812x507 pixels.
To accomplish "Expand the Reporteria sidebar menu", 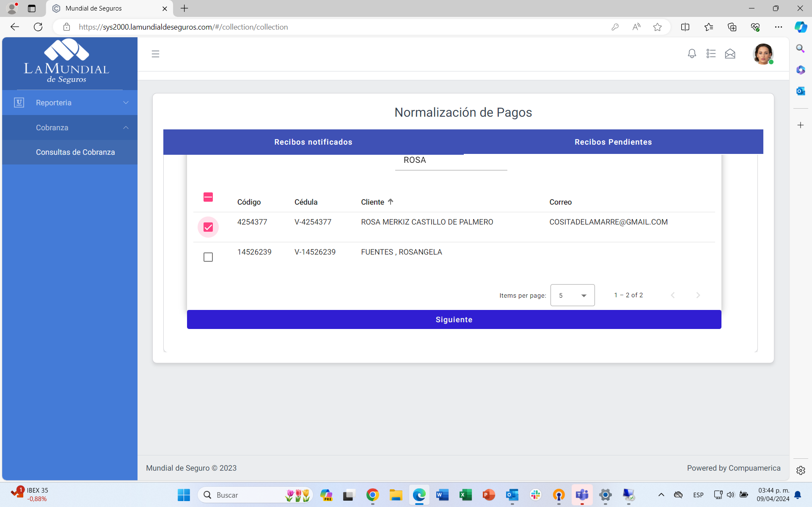I will [70, 103].
